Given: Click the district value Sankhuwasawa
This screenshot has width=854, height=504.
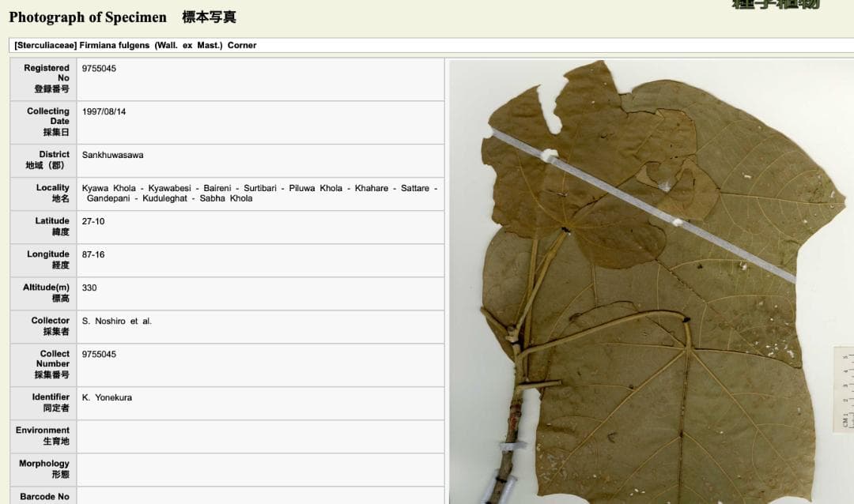Looking at the screenshot, I should [x=112, y=156].
